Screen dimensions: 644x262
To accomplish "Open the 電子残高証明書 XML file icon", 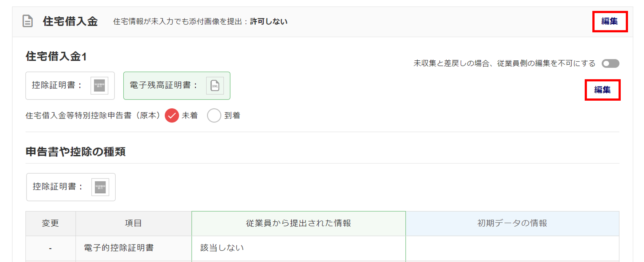I will pyautogui.click(x=215, y=86).
